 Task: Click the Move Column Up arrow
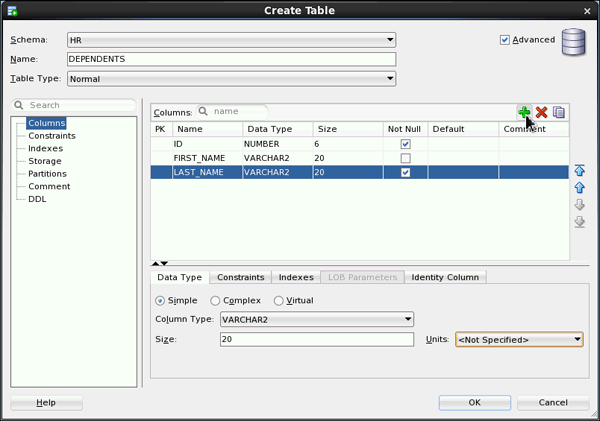point(579,188)
